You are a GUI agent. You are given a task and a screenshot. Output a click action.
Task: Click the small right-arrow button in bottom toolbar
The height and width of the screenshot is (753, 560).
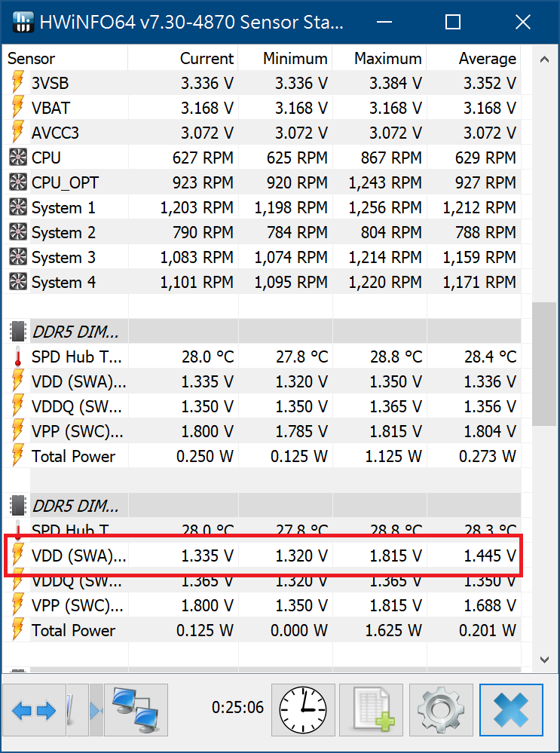tap(96, 710)
